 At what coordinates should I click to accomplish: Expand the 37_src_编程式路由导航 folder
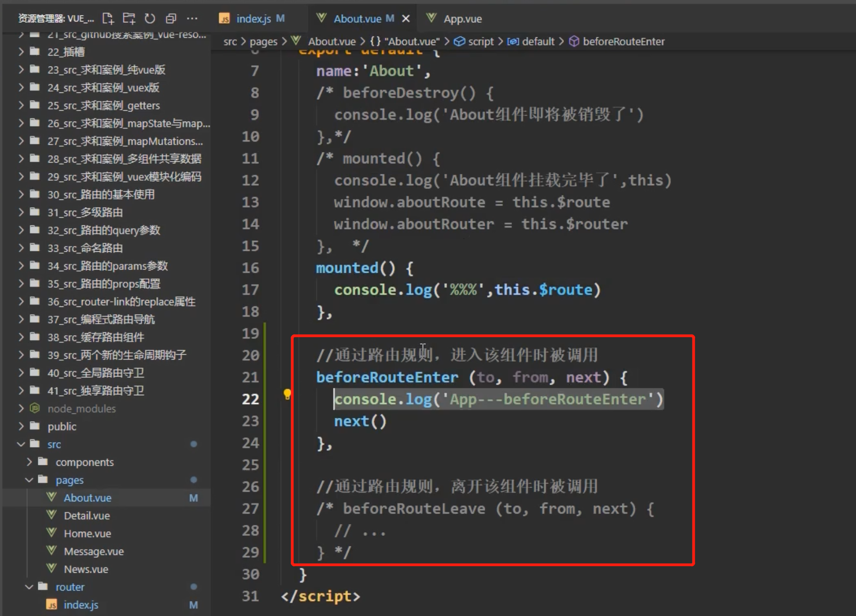point(21,320)
